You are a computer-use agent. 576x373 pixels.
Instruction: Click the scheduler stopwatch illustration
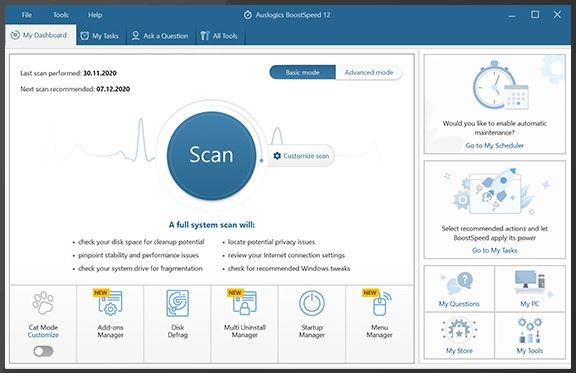pos(500,86)
